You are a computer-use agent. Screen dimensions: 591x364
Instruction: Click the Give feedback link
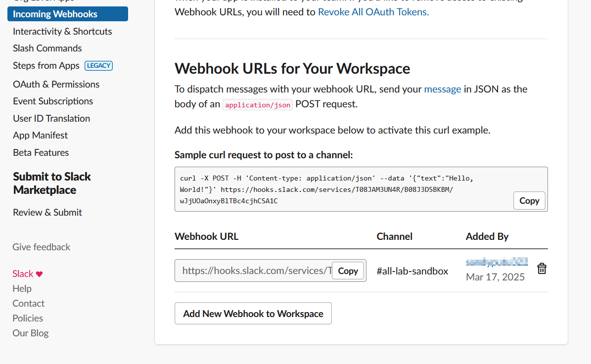42,247
